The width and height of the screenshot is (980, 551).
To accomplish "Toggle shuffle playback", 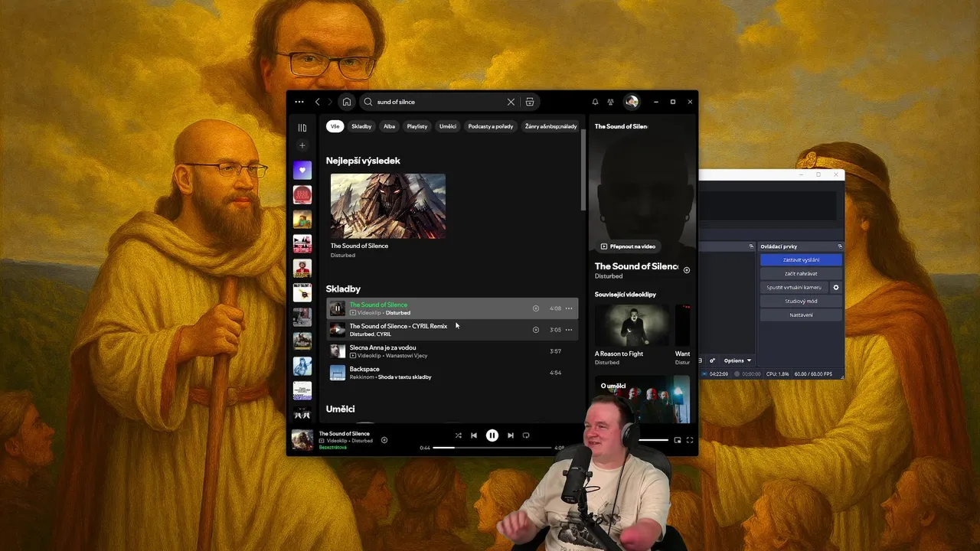I will 458,435.
